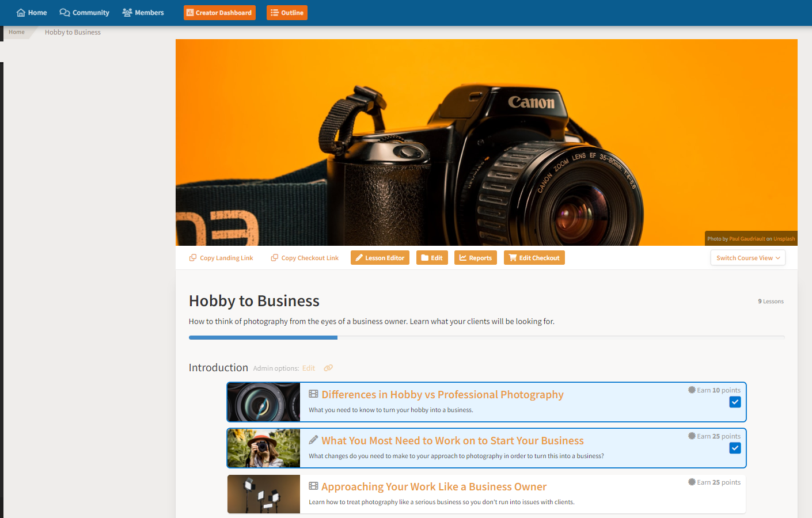This screenshot has height=518, width=812.
Task: Click the course progress bar
Action: pyautogui.click(x=487, y=337)
